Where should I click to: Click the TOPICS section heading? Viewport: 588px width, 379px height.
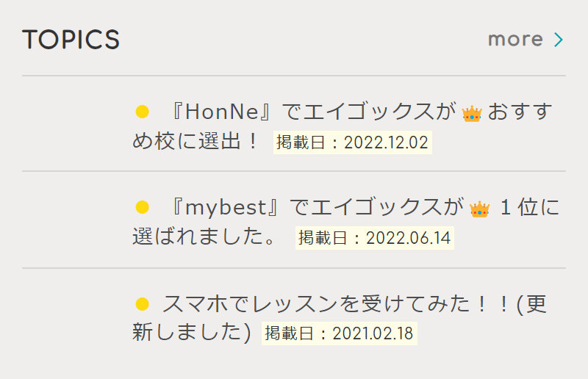(71, 40)
